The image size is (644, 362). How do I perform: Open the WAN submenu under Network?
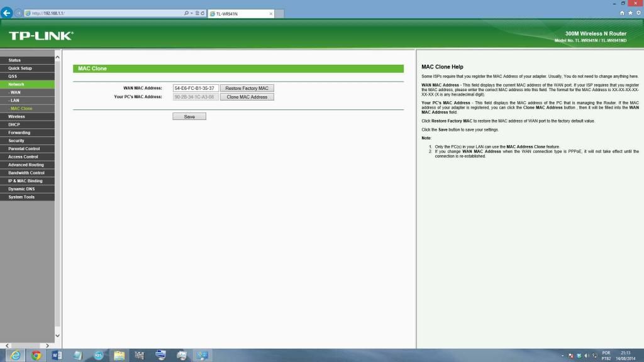27,92
